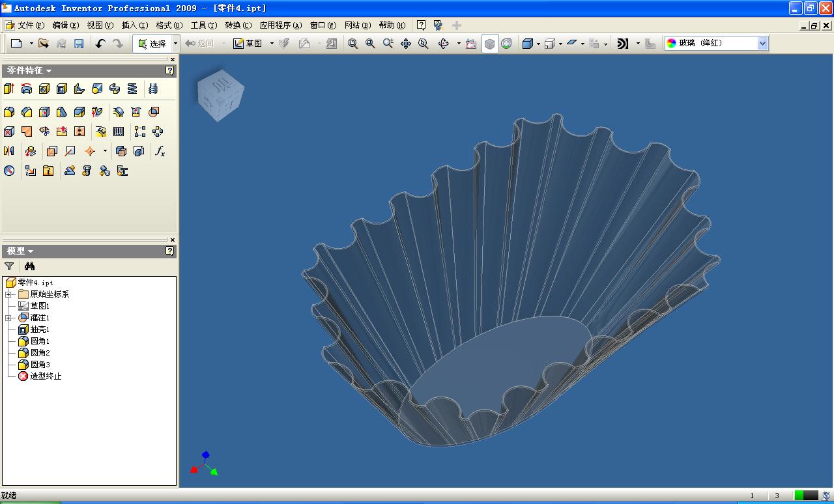Click the 模型 panel help icon

[x=170, y=251]
